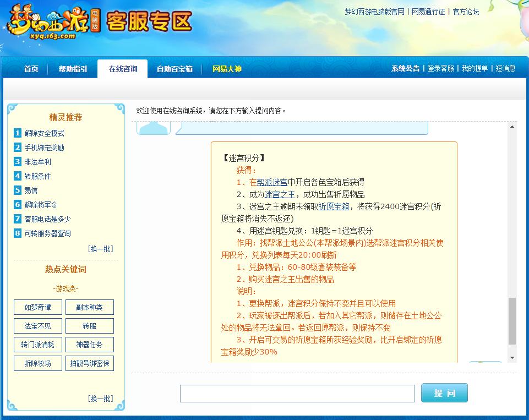
Task: Open the 短消息 messages link
Action: click(506, 68)
